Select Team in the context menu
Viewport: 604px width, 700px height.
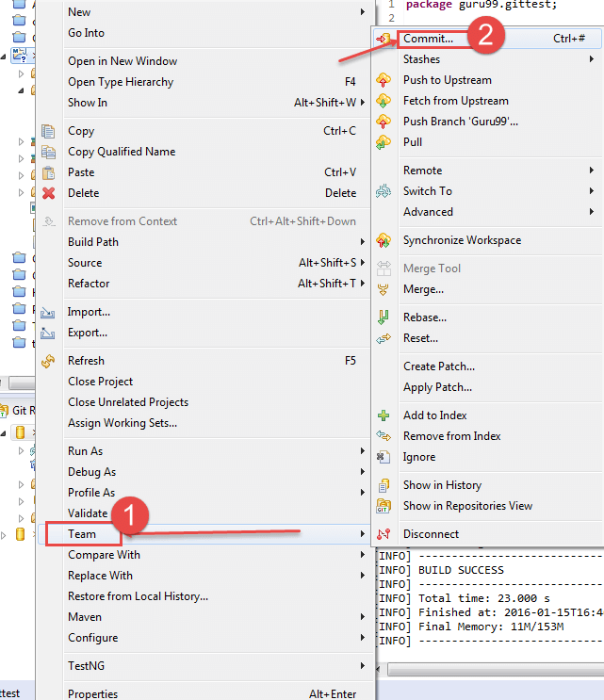coord(82,534)
